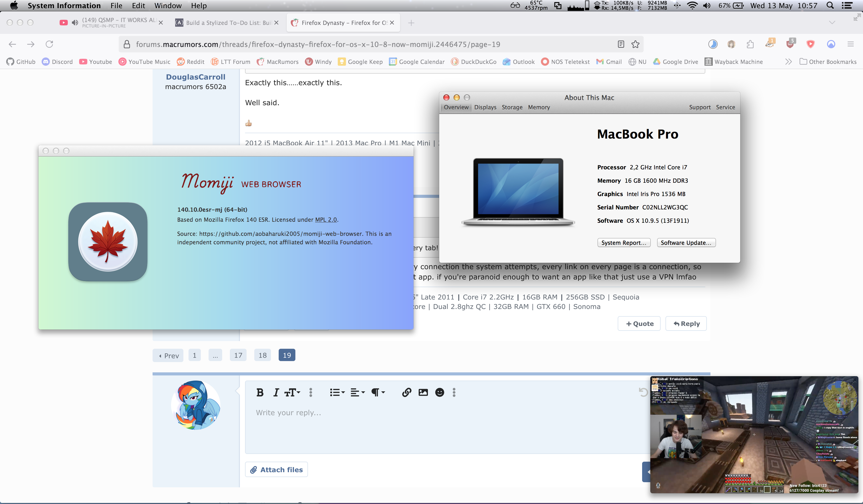Viewport: 863px width, 504px height.
Task: Open the Wayback Machine bookmark
Action: [734, 62]
